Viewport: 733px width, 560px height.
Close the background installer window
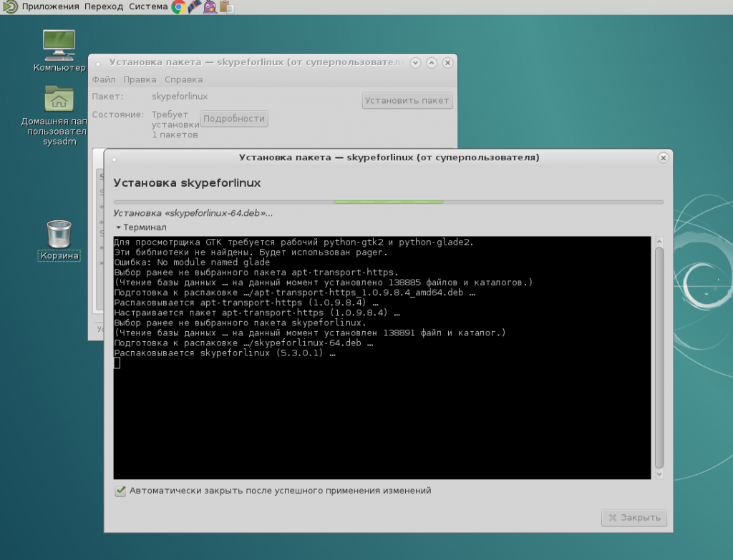click(x=447, y=63)
